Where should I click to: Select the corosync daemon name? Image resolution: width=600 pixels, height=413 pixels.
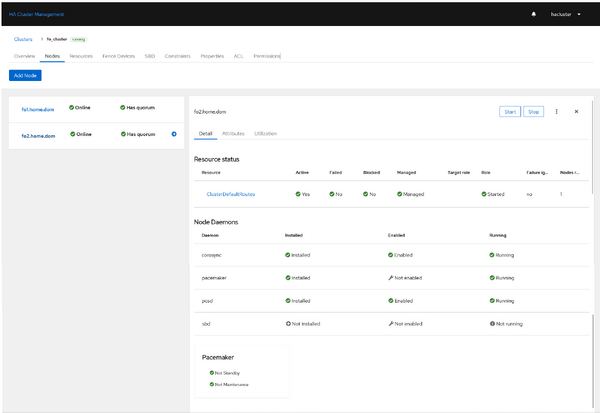point(212,255)
